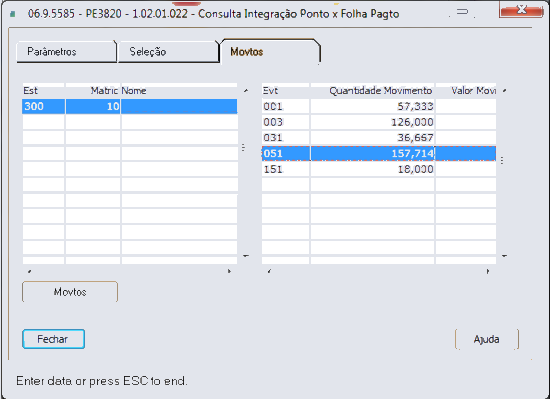Click right grid scroll left arrow
This screenshot has height=399, width=550.
[269, 271]
